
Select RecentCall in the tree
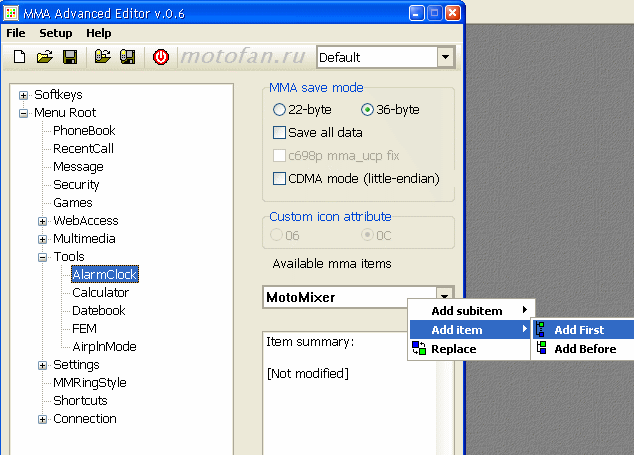point(83,149)
